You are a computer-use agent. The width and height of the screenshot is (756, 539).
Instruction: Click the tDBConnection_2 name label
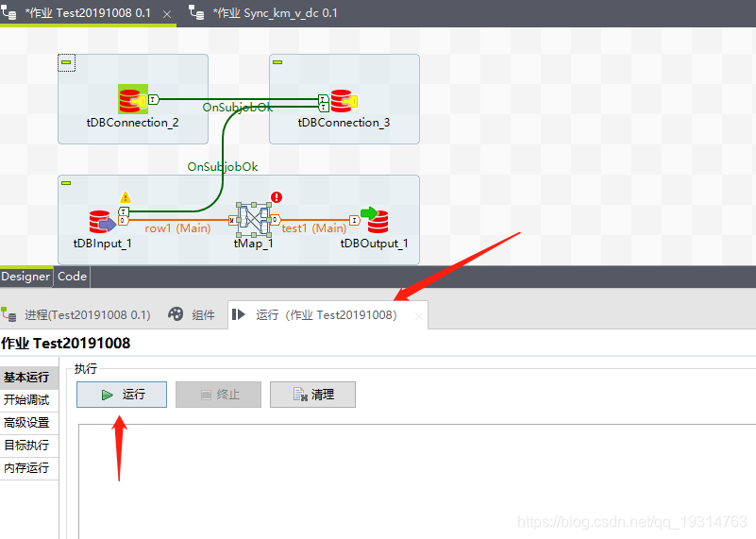click(132, 123)
